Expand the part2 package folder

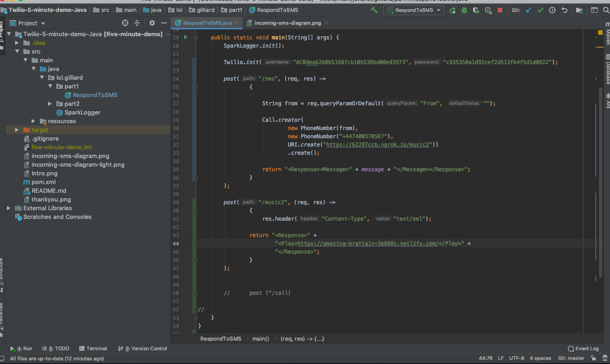pyautogui.click(x=50, y=104)
